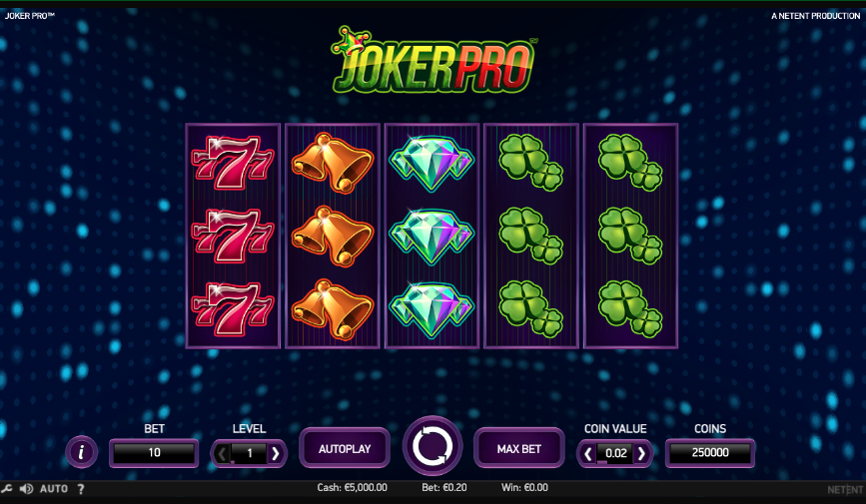Open the paytable info icon
The image size is (866, 504).
coord(82,452)
